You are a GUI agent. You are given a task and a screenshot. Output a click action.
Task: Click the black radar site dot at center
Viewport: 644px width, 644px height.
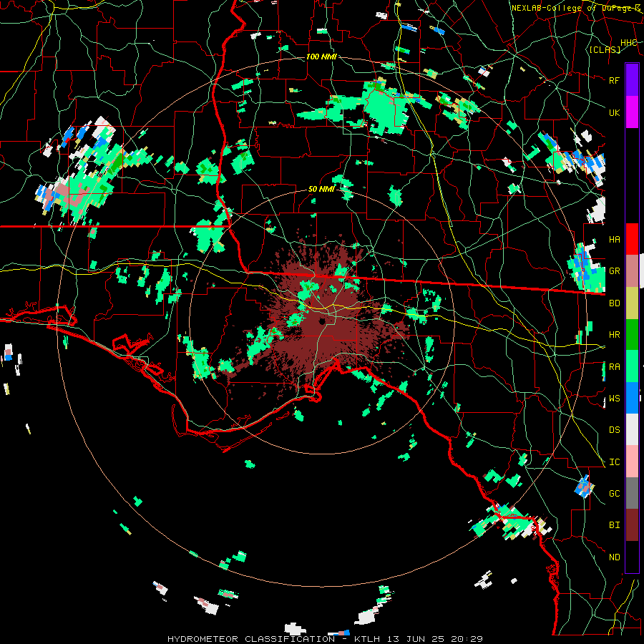coord(321,321)
